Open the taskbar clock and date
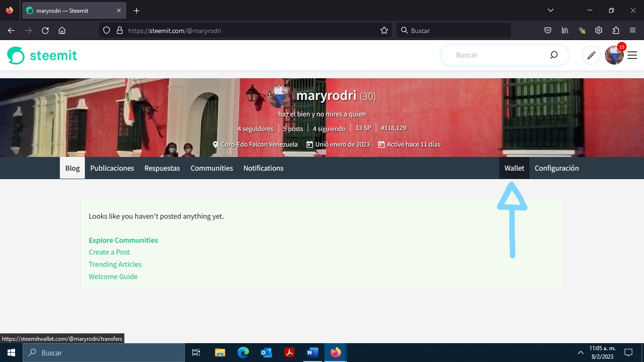The width and height of the screenshot is (644, 362). (602, 353)
